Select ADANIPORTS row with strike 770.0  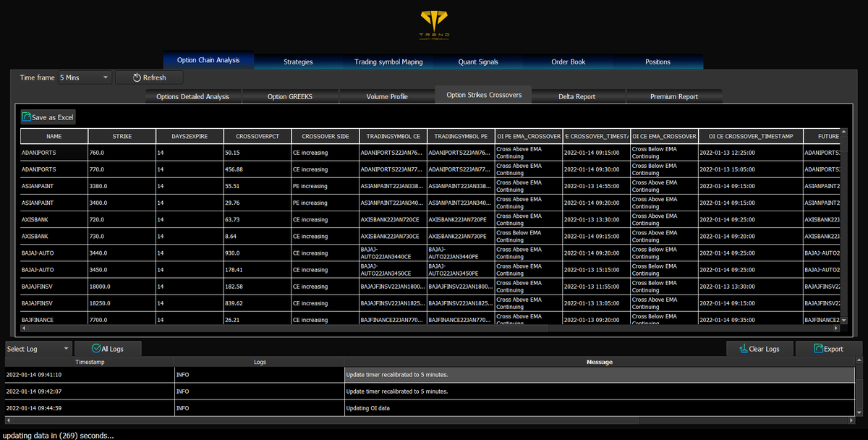430,169
